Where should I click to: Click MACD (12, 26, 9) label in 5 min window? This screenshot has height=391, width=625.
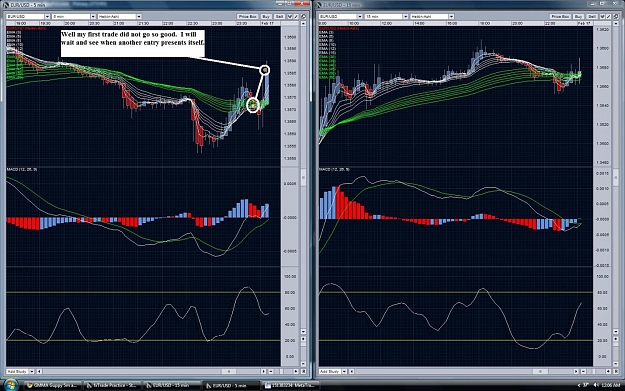point(22,170)
